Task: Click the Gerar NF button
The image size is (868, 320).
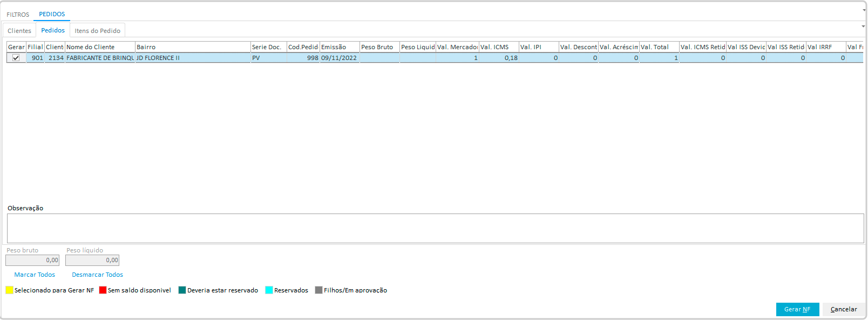Action: pos(797,309)
